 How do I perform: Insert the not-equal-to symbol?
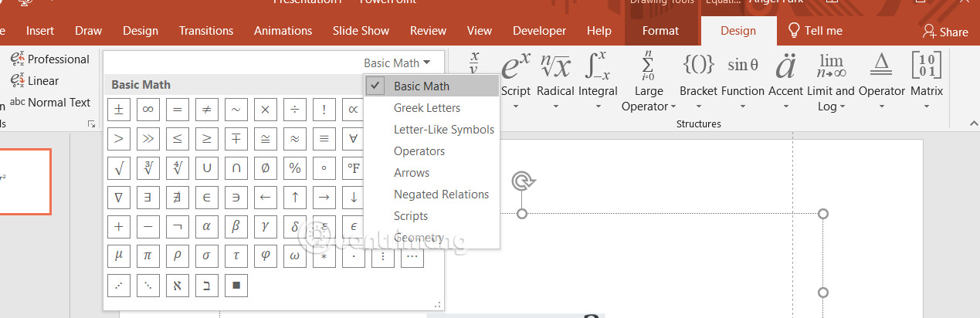click(x=206, y=110)
